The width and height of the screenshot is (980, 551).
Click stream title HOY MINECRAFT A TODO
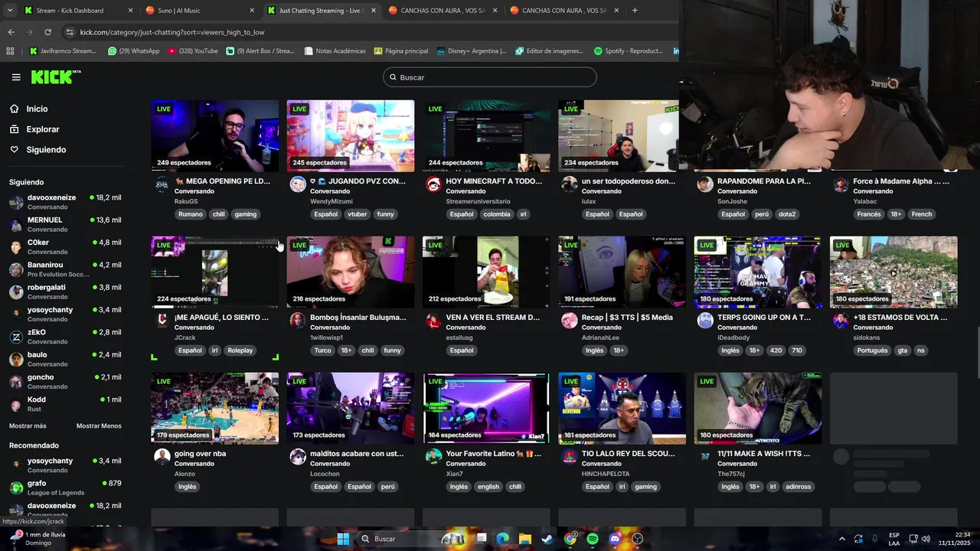pos(494,181)
